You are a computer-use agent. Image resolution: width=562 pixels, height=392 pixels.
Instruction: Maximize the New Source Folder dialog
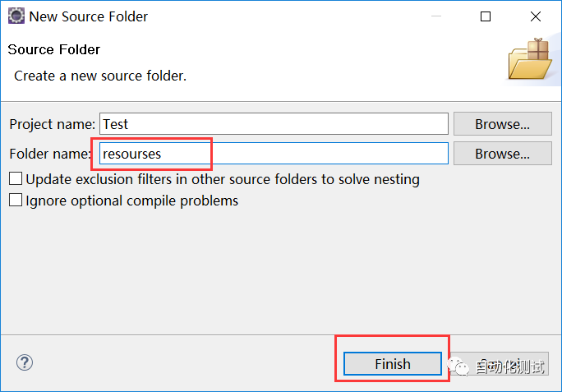pos(486,16)
